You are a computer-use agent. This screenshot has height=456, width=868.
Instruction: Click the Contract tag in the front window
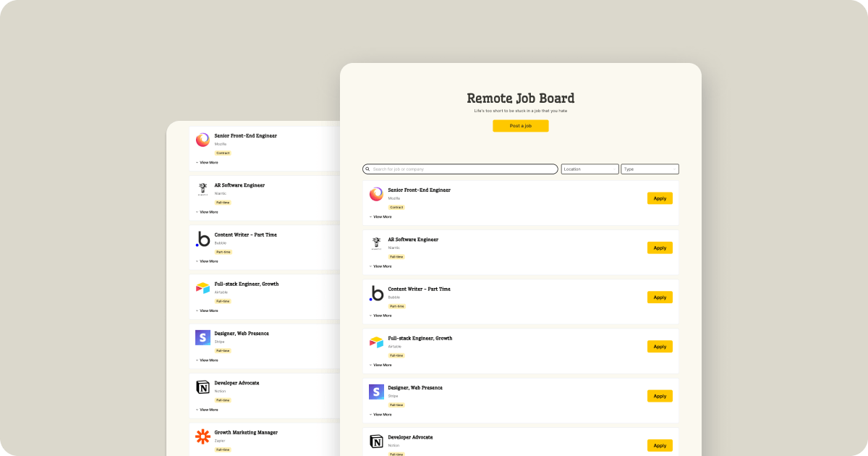(x=396, y=207)
